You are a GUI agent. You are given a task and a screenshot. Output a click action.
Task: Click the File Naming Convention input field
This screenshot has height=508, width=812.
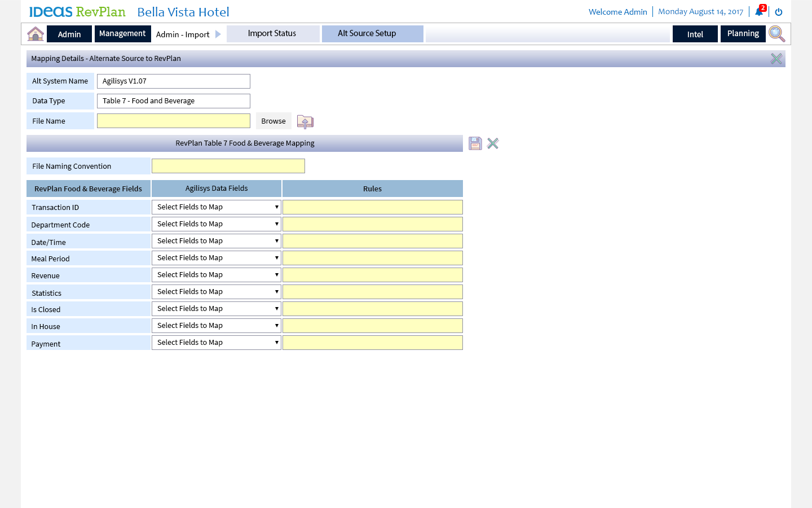pos(228,166)
